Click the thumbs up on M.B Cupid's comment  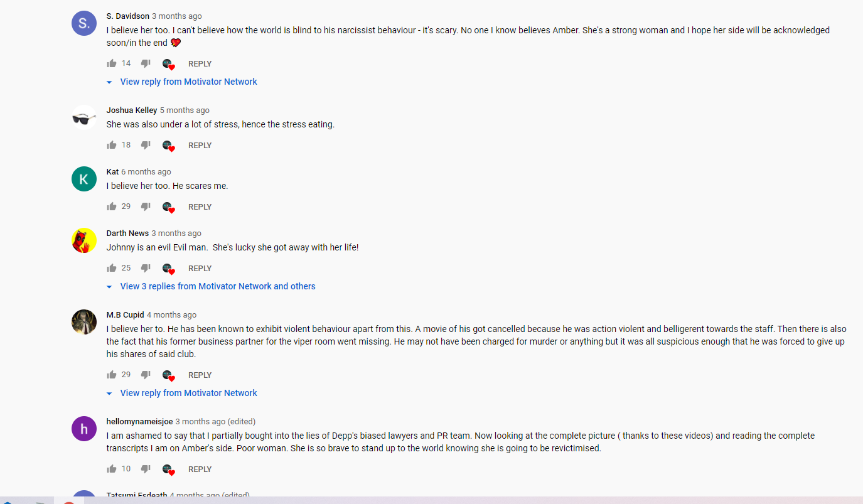[x=111, y=375]
